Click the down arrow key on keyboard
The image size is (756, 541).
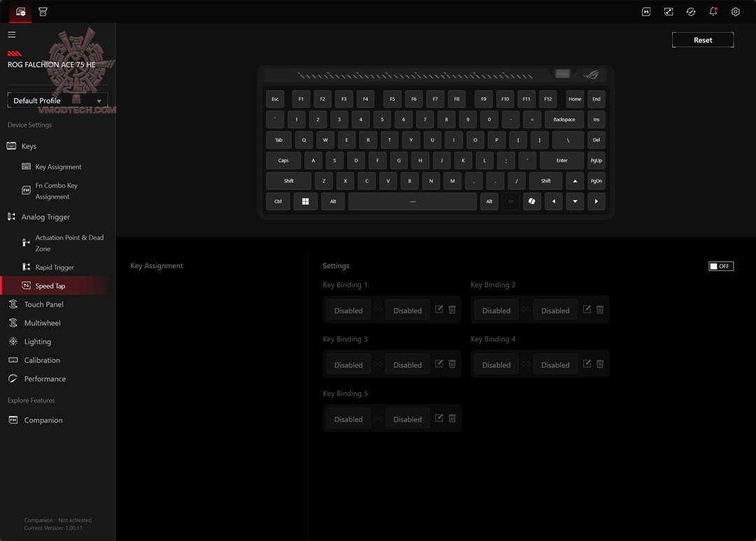(575, 201)
